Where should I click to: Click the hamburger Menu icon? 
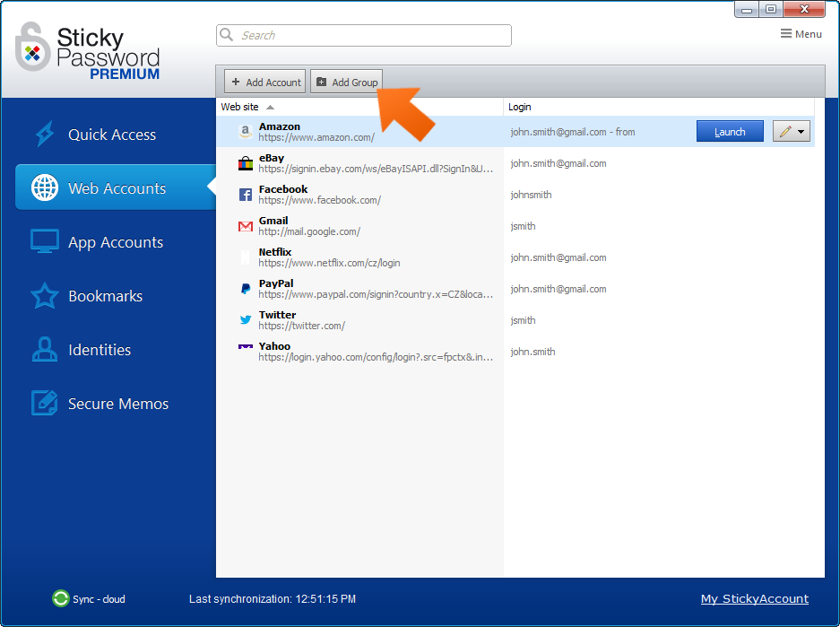click(x=785, y=34)
